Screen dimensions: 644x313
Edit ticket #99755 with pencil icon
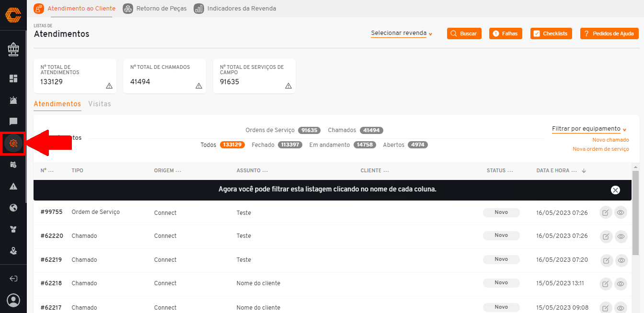pyautogui.click(x=606, y=212)
